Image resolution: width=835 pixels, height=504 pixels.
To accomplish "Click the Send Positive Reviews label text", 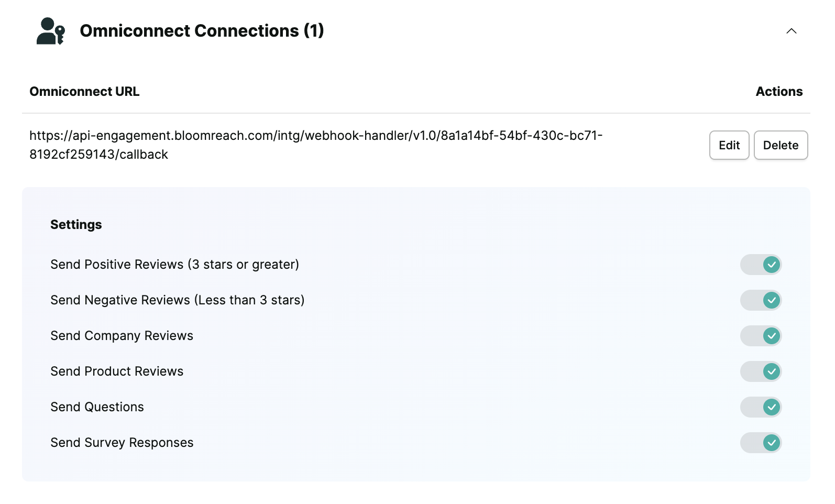I will tap(174, 265).
